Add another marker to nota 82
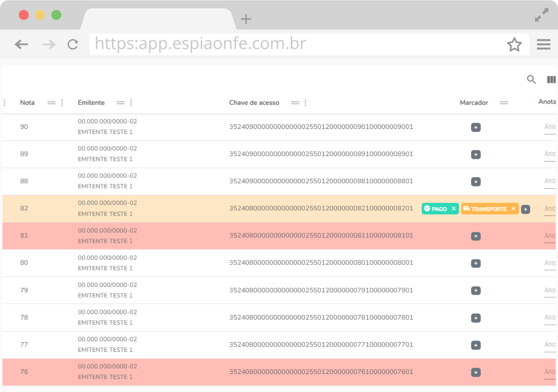This screenshot has height=392, width=558. coord(525,209)
